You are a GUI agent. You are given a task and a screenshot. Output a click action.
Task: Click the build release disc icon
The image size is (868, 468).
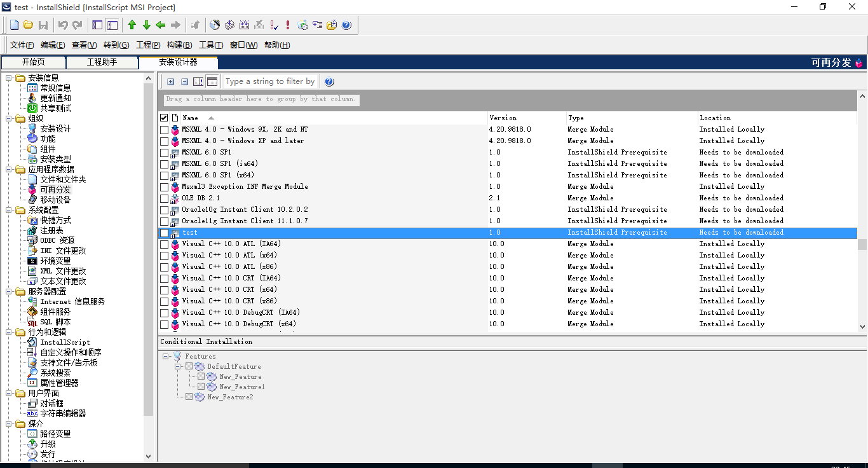coord(215,25)
